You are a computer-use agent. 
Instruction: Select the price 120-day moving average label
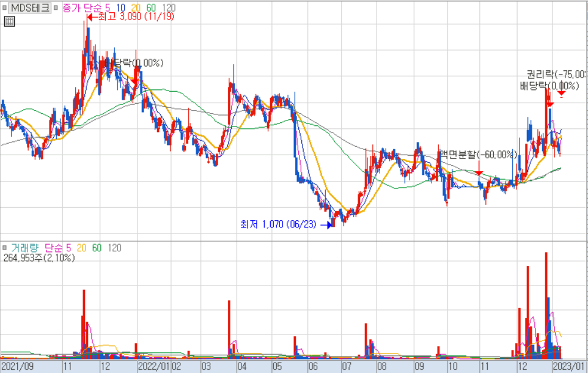pyautogui.click(x=169, y=7)
